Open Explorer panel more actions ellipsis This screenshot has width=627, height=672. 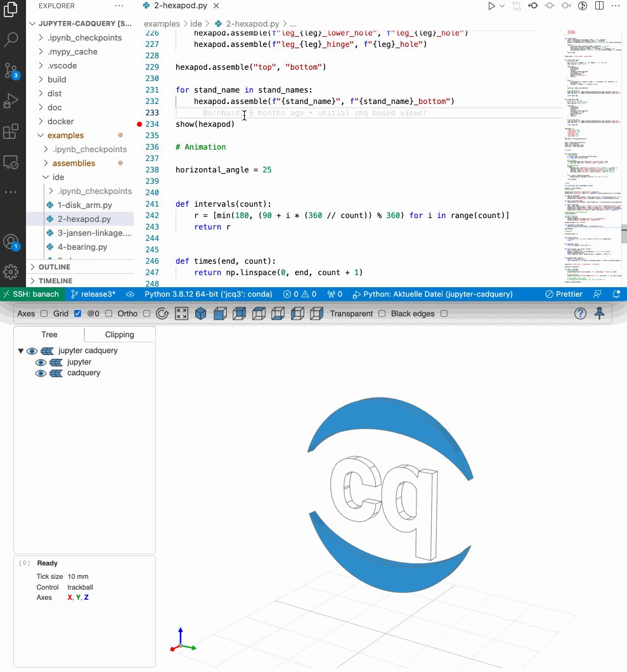[119, 6]
